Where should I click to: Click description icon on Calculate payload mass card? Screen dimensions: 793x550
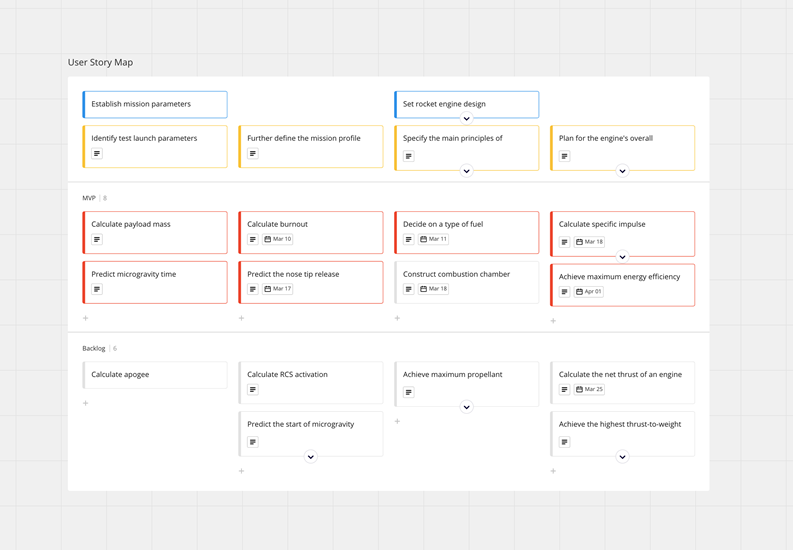click(97, 240)
